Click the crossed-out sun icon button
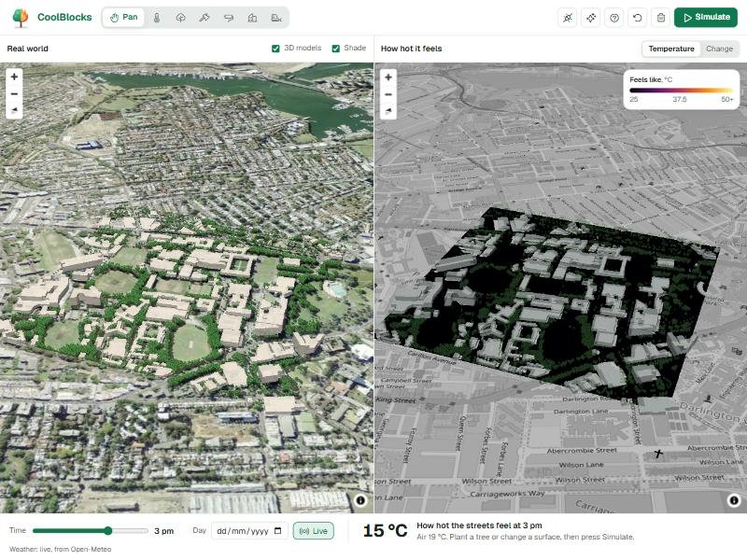The height and width of the screenshot is (560, 747). click(568, 18)
